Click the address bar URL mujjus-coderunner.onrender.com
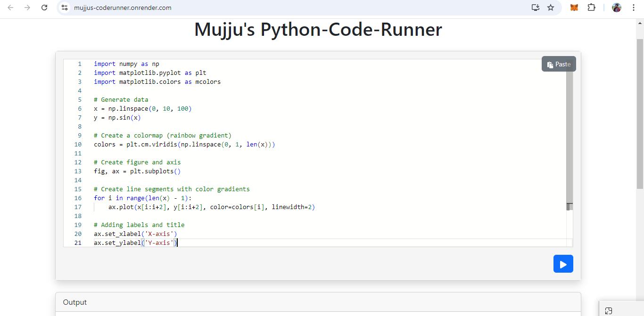This screenshot has width=644, height=316. coord(123,8)
